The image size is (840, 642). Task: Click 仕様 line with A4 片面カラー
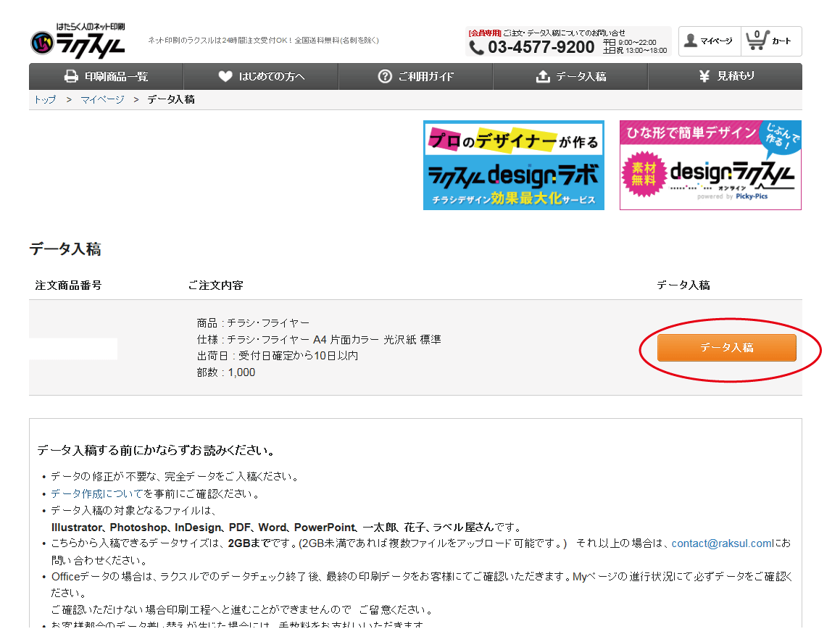pyautogui.click(x=319, y=339)
